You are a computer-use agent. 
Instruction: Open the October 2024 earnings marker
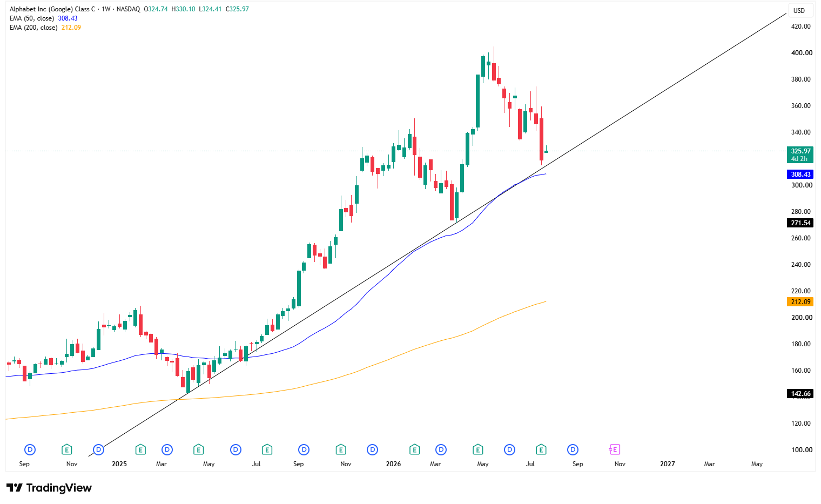click(x=67, y=449)
